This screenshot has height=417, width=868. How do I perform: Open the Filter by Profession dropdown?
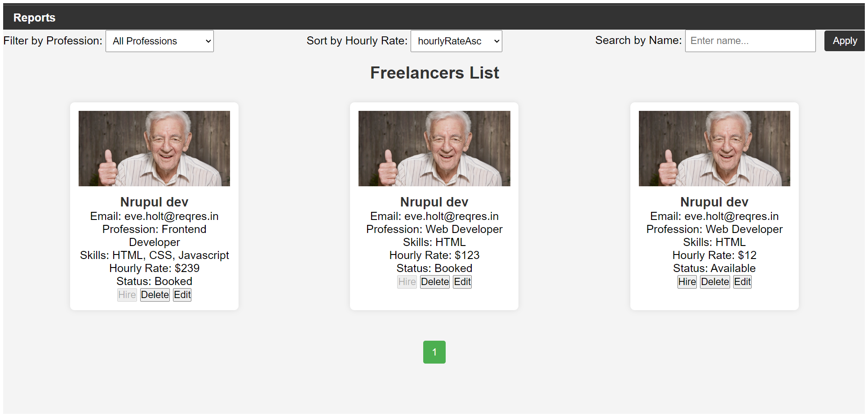coord(159,41)
